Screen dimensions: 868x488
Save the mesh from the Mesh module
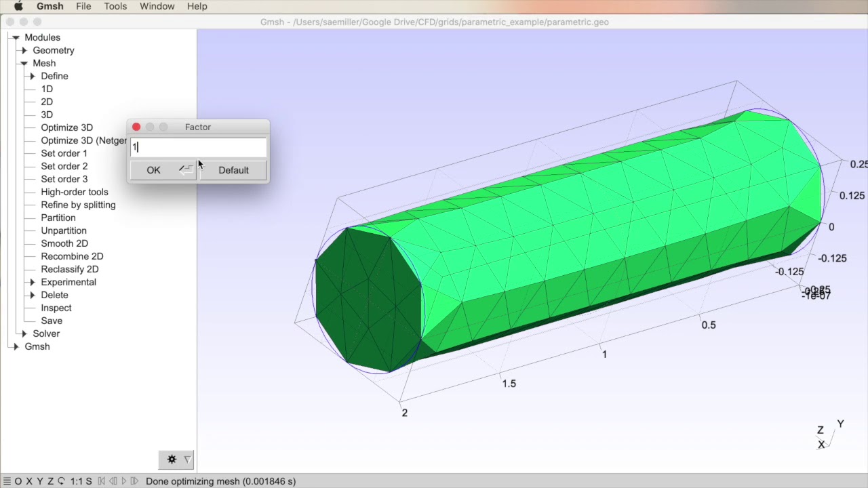coord(52,321)
